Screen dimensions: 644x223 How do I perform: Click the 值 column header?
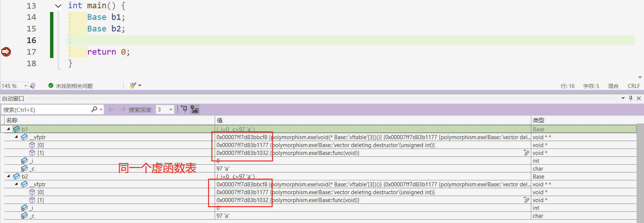[373, 120]
